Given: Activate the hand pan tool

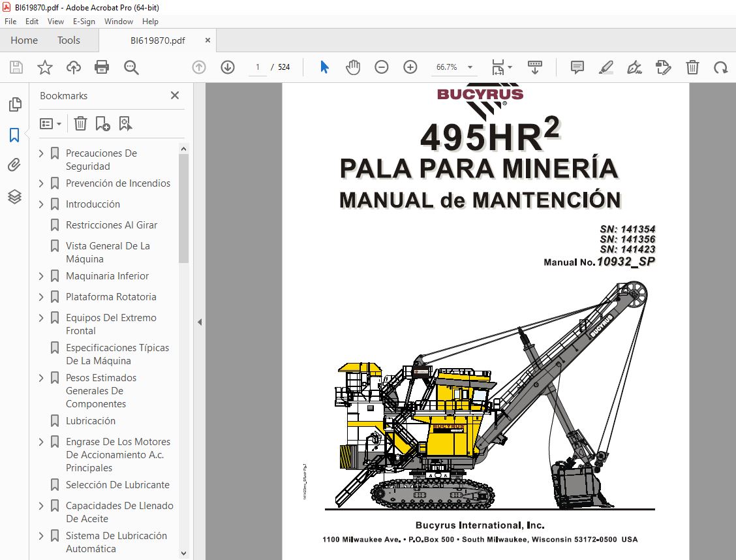Looking at the screenshot, I should 353,68.
